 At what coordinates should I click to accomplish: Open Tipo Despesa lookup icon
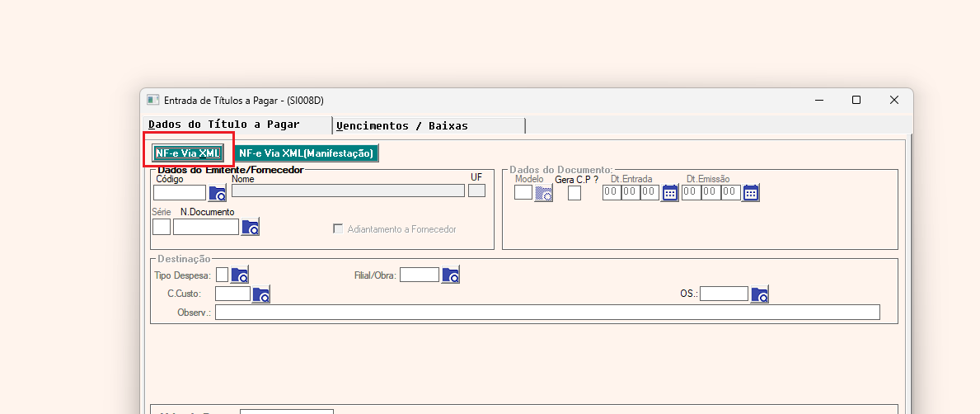point(240,275)
